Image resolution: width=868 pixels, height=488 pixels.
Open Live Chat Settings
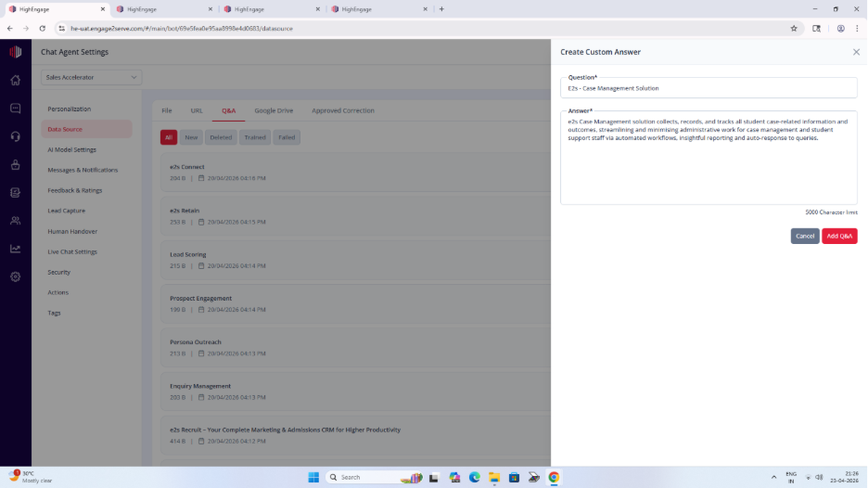pyautogui.click(x=72, y=252)
